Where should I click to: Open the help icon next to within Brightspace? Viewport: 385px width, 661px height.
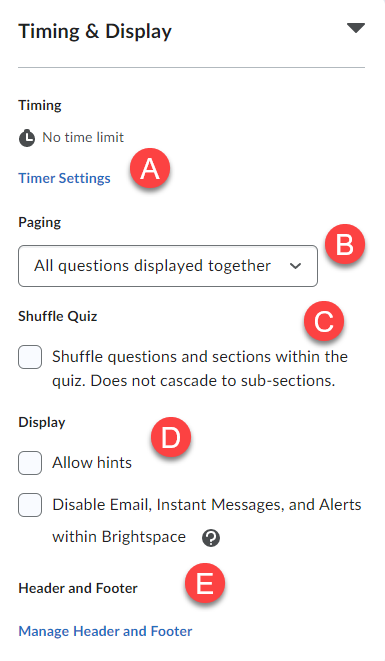pos(211,538)
